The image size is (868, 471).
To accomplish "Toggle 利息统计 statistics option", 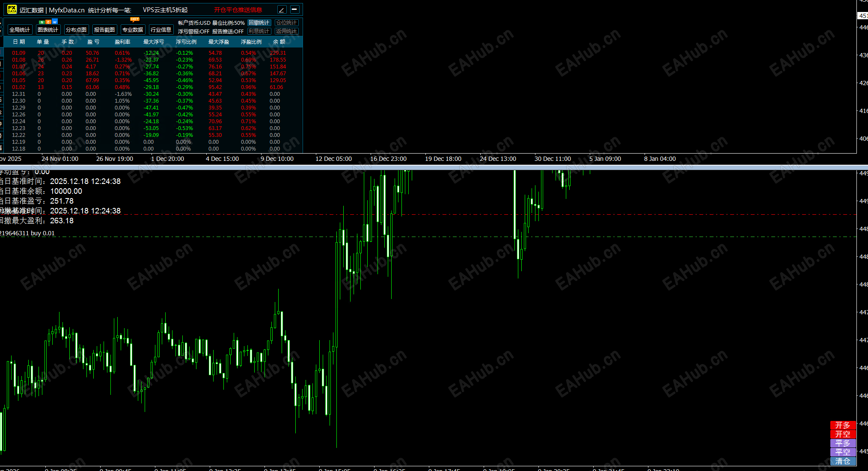I will pyautogui.click(x=259, y=31).
